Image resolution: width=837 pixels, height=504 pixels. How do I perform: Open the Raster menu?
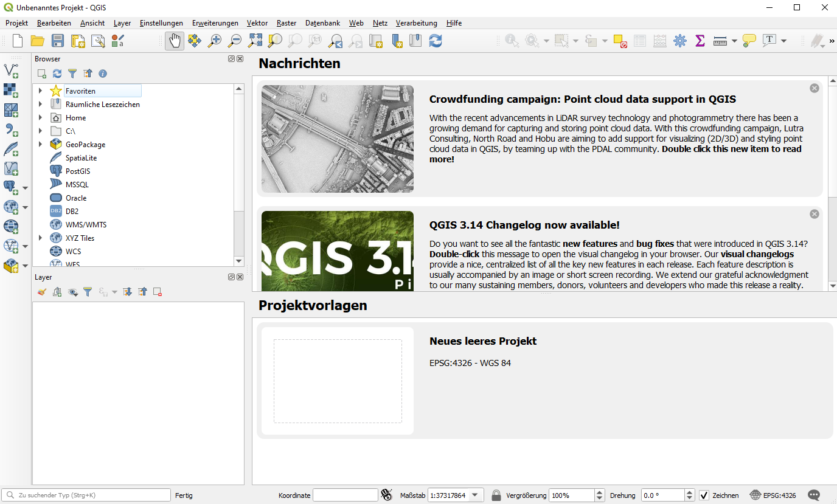click(287, 23)
